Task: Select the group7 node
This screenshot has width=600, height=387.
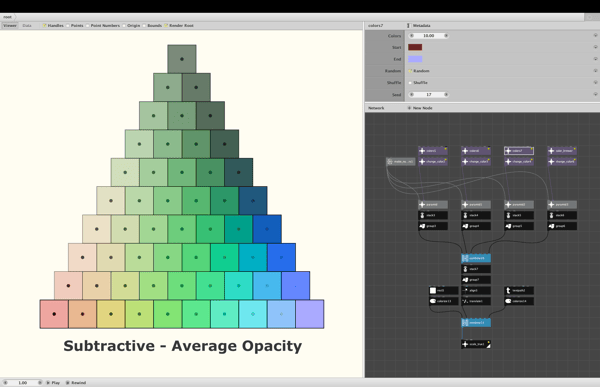Action: point(476,280)
